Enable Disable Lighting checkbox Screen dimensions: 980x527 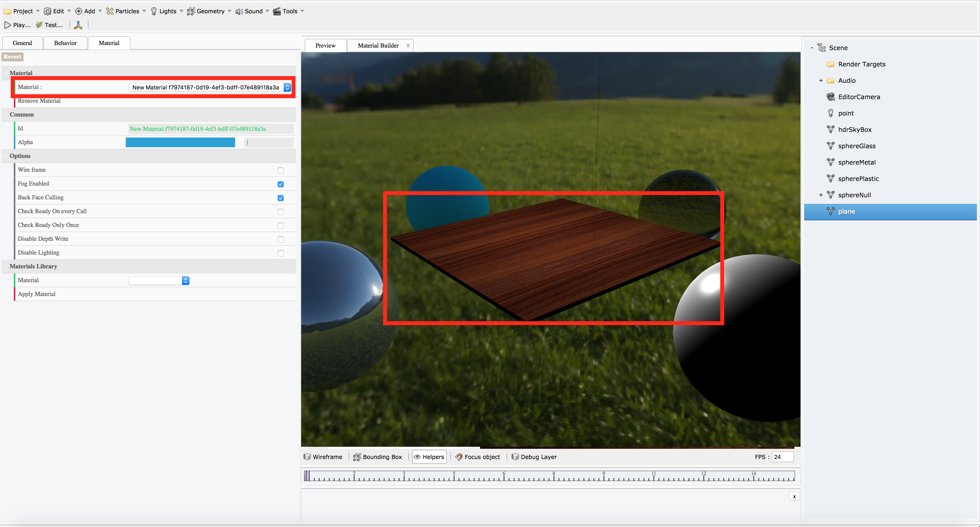pyautogui.click(x=280, y=253)
